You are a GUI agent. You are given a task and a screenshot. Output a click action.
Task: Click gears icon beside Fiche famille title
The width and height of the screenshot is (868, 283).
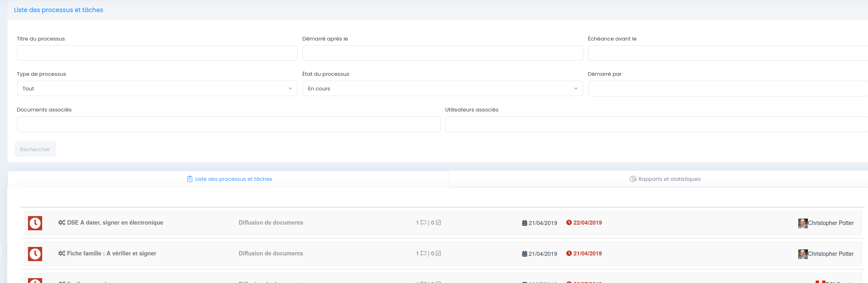[62, 253]
